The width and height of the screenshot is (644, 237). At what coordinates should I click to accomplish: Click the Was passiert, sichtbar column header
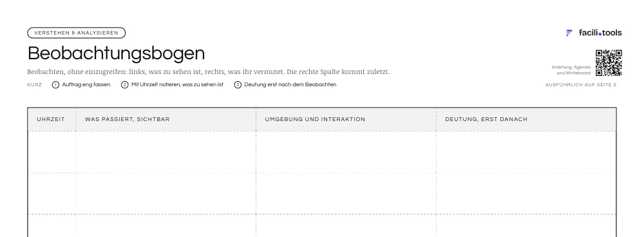tap(166, 120)
